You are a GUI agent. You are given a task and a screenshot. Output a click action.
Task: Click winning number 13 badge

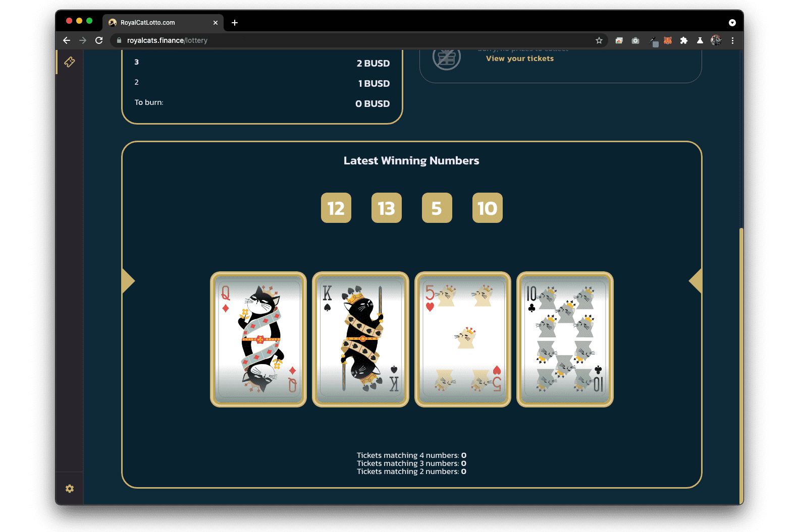387,208
